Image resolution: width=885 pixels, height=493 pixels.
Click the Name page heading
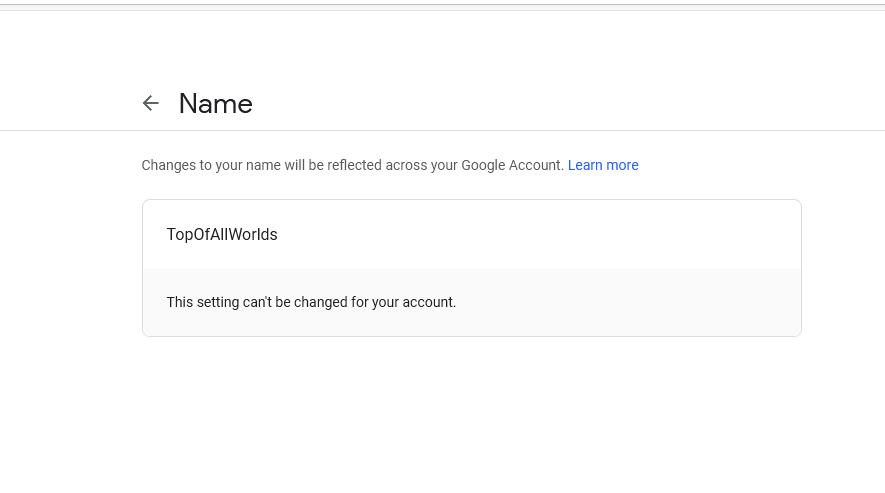[215, 104]
